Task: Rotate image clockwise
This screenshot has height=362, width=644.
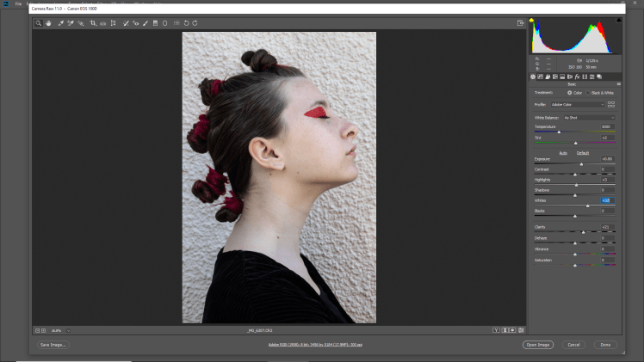Action: point(195,23)
